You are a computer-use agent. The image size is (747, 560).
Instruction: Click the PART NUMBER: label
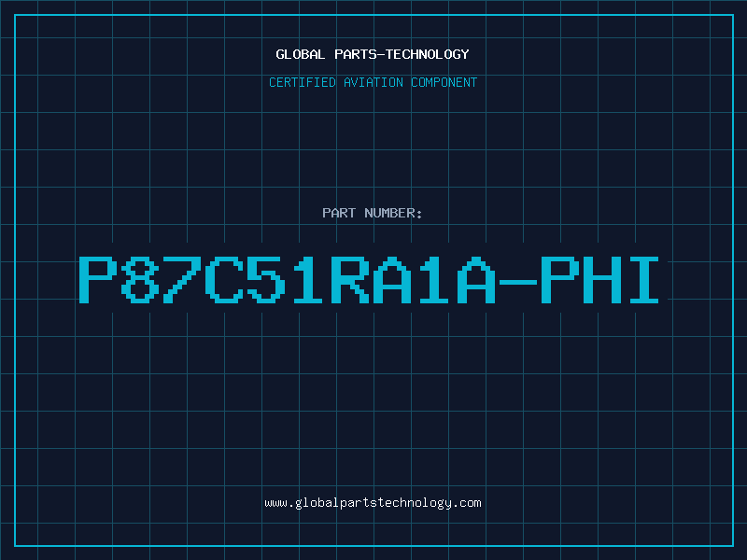tap(373, 213)
